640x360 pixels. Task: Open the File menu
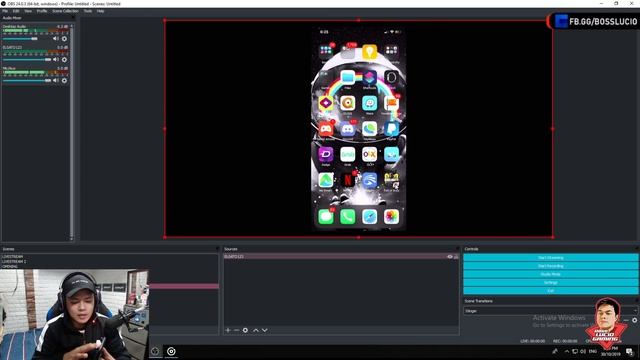5,11
